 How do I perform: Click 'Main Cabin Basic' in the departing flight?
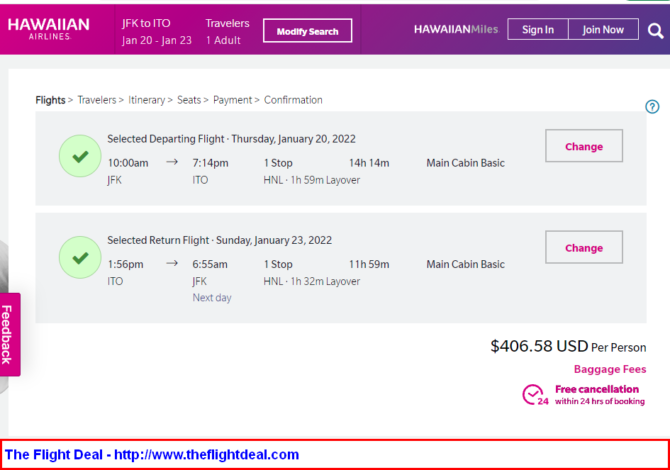[x=465, y=163]
